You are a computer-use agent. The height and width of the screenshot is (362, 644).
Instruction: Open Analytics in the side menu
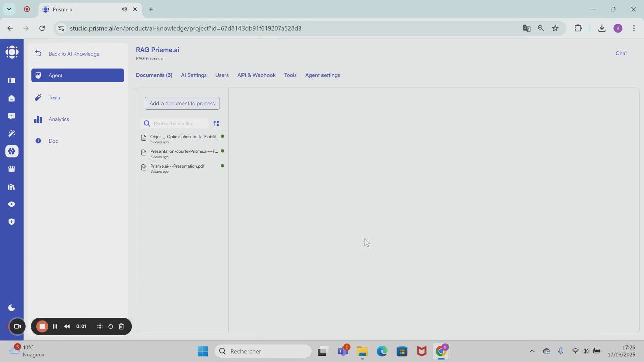(77, 119)
